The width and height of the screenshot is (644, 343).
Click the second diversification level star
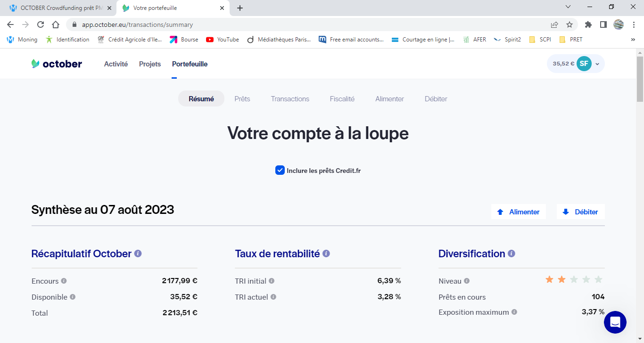(x=561, y=279)
